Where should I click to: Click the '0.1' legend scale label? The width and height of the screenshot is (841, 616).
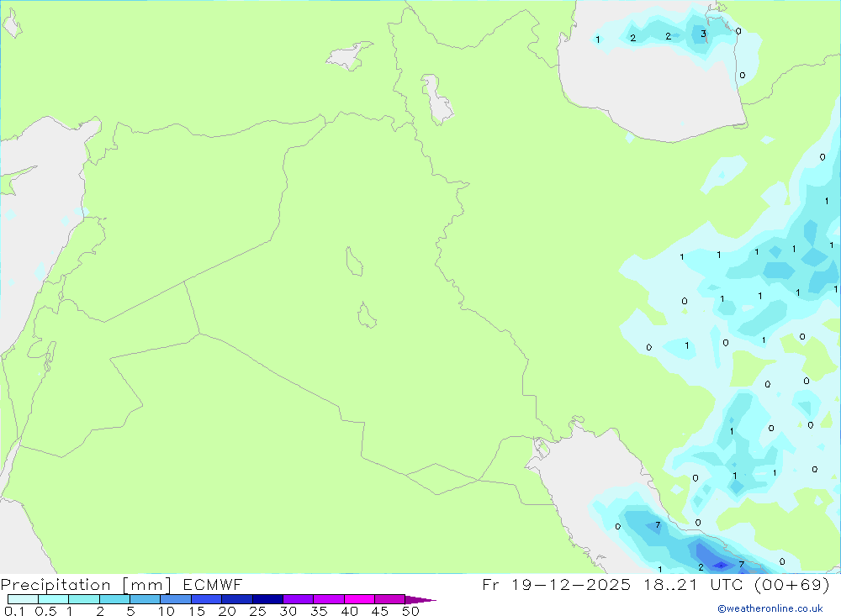[x=14, y=611]
